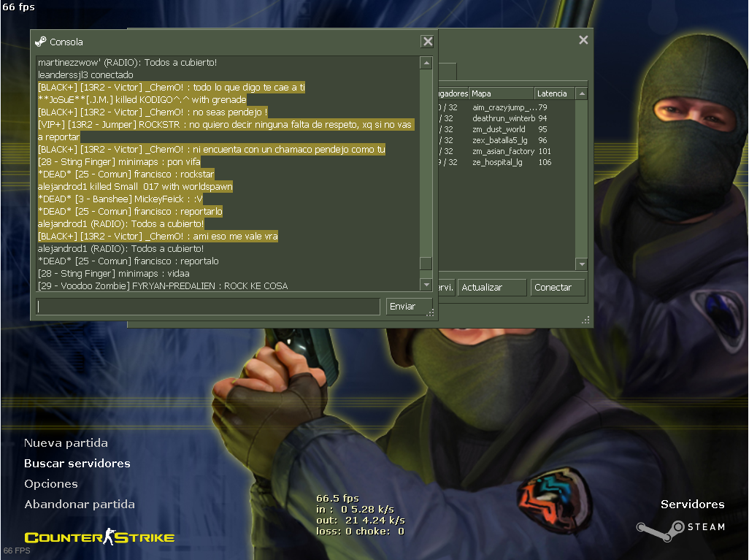Viewport: 749px width, 560px height.
Task: Select the ze_hospital_lg server row
Action: click(507, 163)
